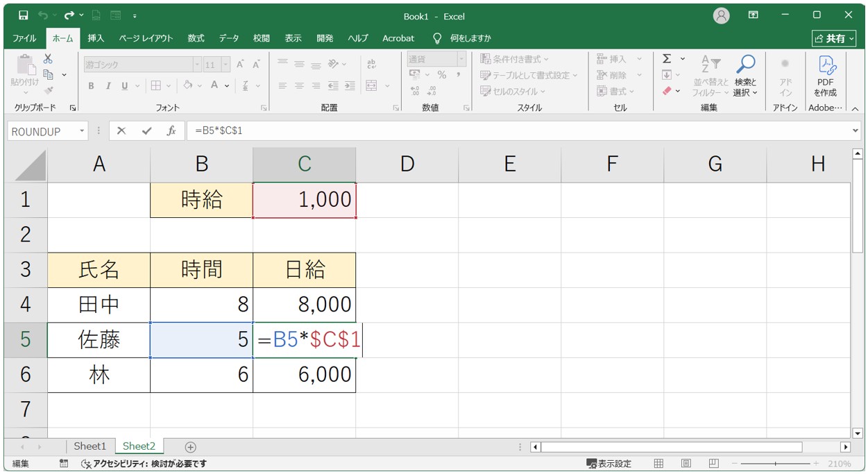Click the Percent Style icon
868x474 pixels.
441,75
